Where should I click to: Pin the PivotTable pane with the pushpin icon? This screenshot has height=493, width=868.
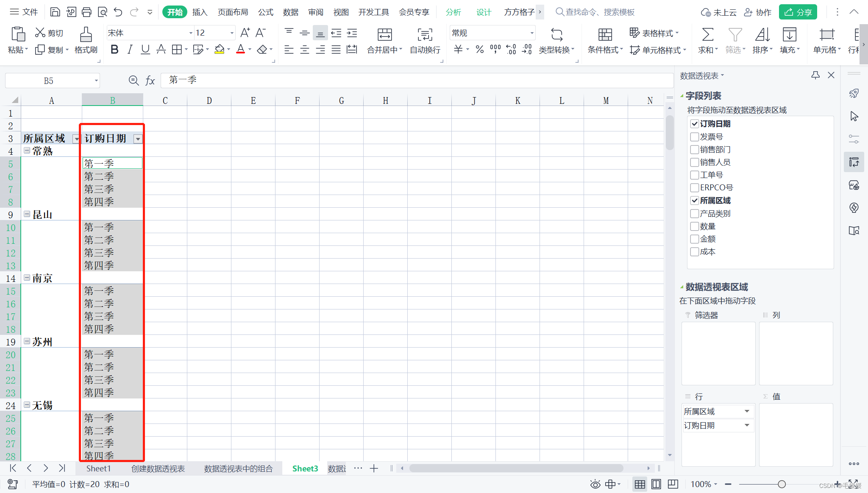pos(815,75)
